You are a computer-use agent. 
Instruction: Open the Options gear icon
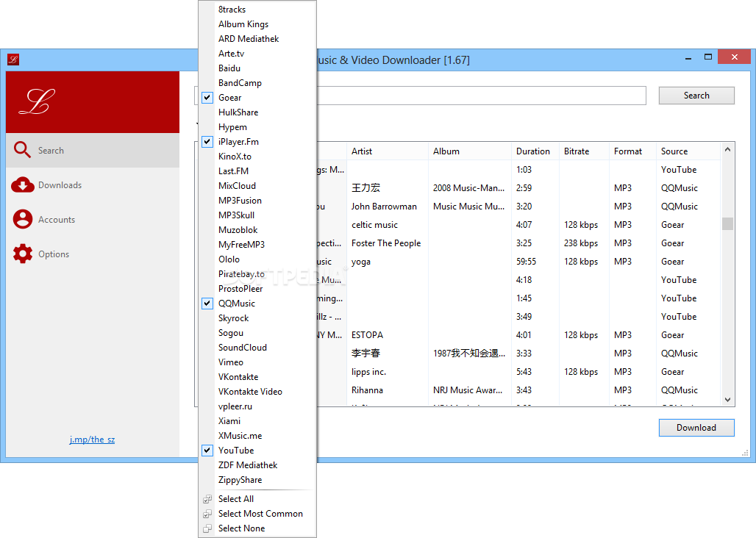point(23,254)
